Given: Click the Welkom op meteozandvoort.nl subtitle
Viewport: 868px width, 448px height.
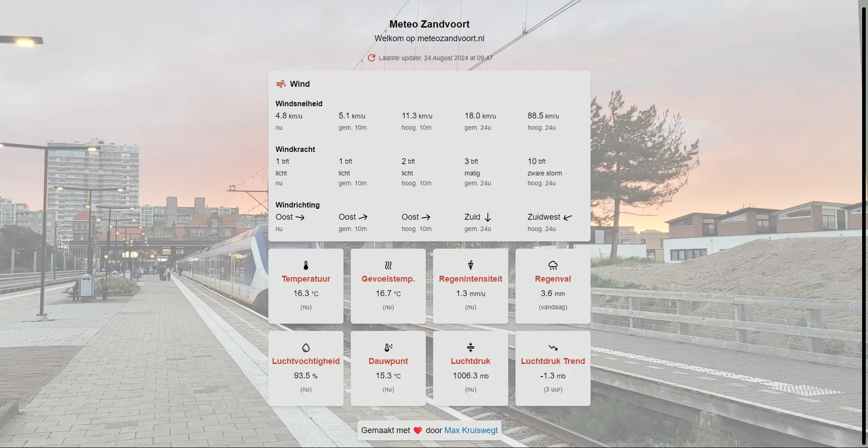Looking at the screenshot, I should coord(429,38).
